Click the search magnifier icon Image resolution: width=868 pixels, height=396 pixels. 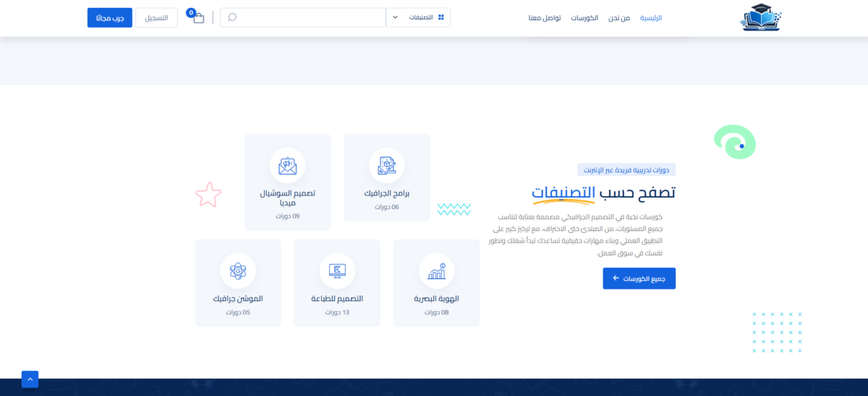click(x=232, y=17)
